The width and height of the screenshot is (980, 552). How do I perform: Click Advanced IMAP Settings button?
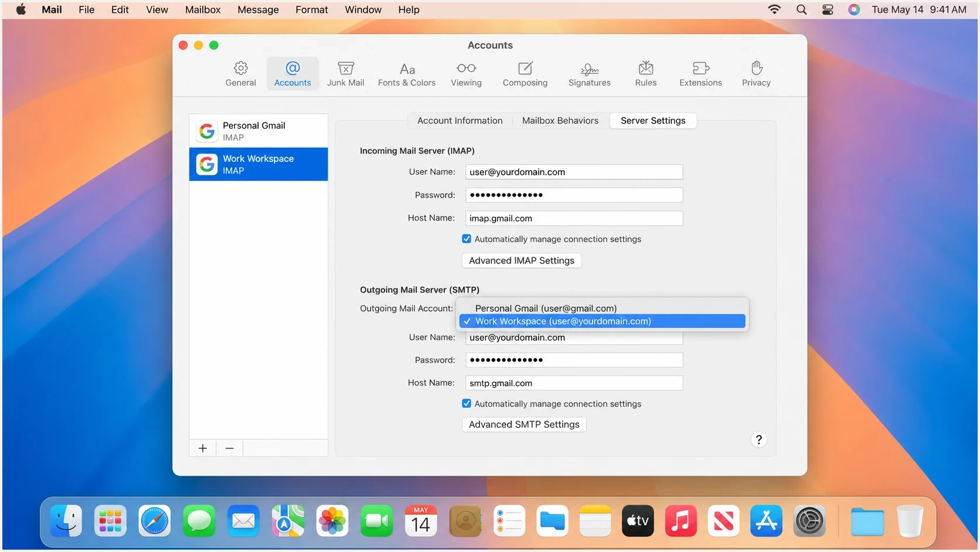click(x=522, y=260)
